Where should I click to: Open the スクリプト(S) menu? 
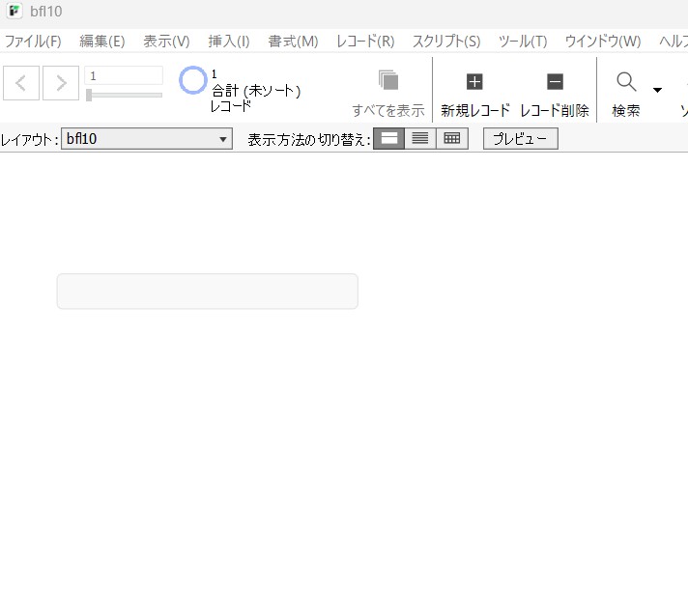click(446, 42)
